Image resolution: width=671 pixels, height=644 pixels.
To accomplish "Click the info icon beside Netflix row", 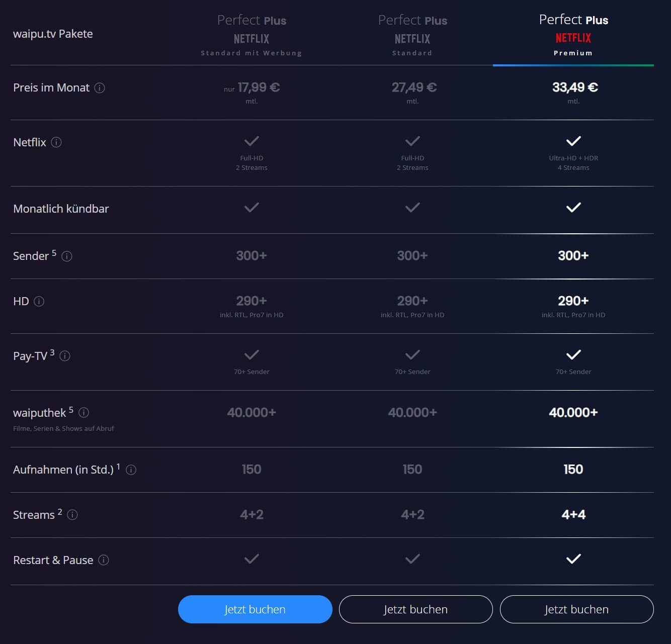I will pos(56,142).
